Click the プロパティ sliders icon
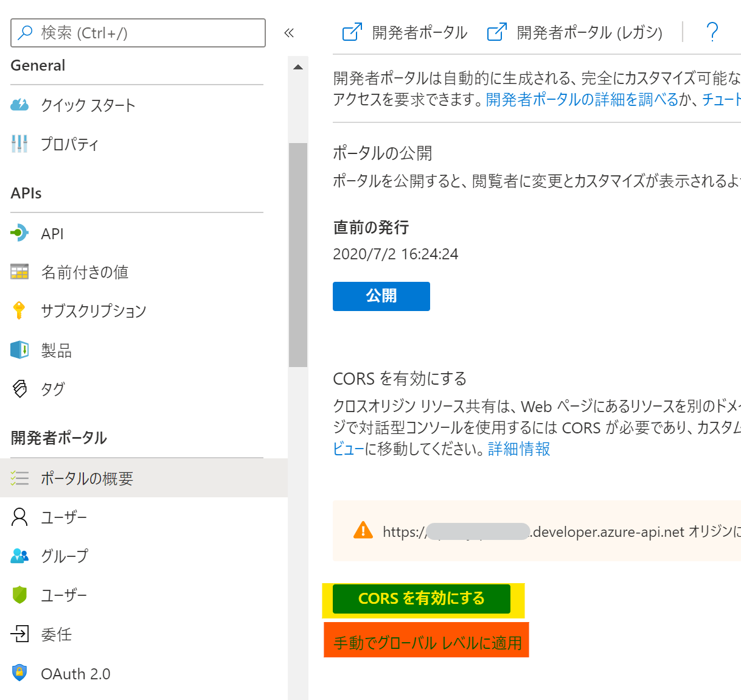741x700 pixels. [x=19, y=144]
